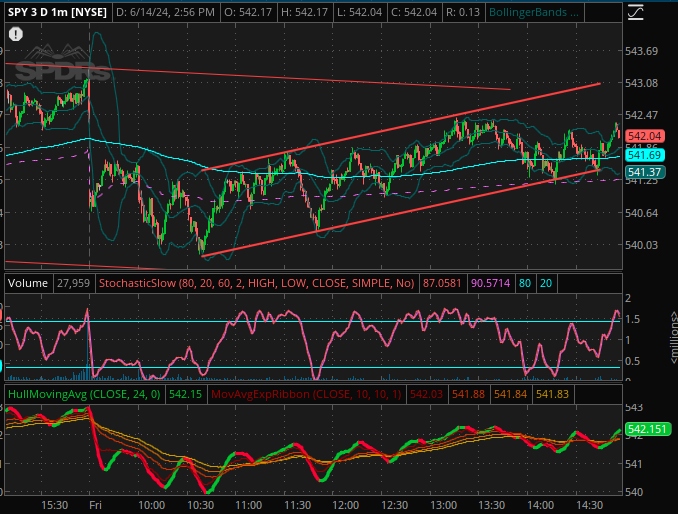Click the 541.37 price bubble
The width and height of the screenshot is (678, 514).
click(x=645, y=173)
